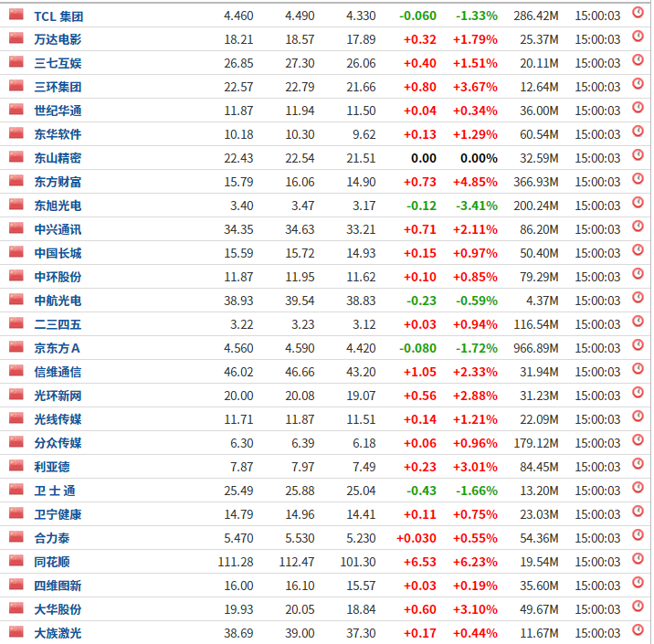Open the 利亚德 stock link
Image resolution: width=654 pixels, height=644 pixels.
click(x=52, y=468)
